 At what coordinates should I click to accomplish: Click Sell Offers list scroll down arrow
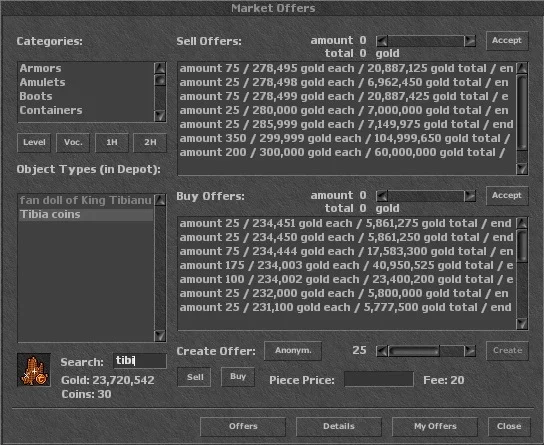pyautogui.click(x=522, y=169)
